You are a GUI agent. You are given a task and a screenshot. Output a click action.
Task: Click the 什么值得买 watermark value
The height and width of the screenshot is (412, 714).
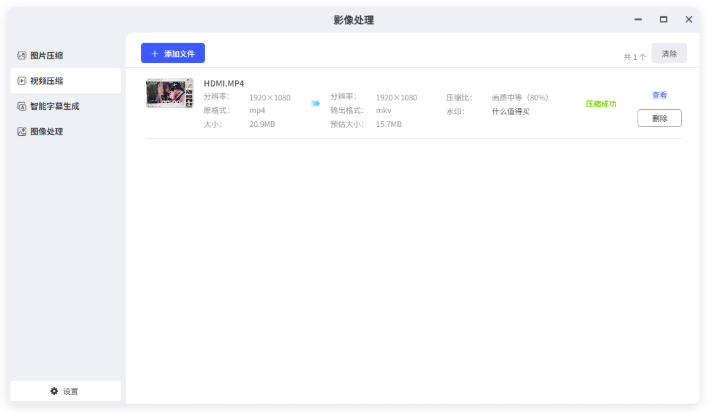pos(511,111)
